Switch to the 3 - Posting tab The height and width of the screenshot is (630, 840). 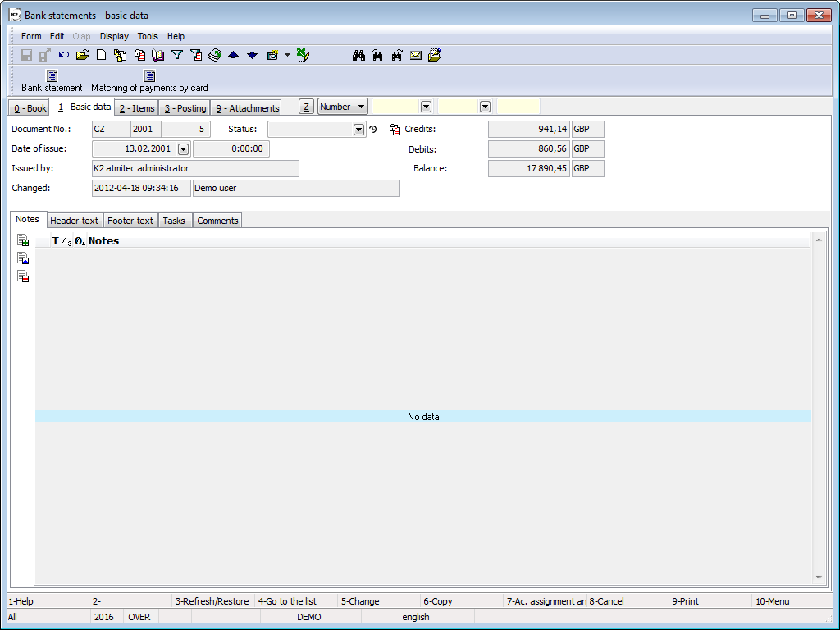tap(185, 108)
